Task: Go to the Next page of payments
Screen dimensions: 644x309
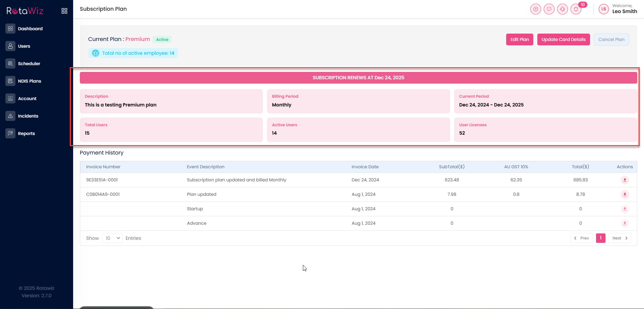Action: [620, 238]
